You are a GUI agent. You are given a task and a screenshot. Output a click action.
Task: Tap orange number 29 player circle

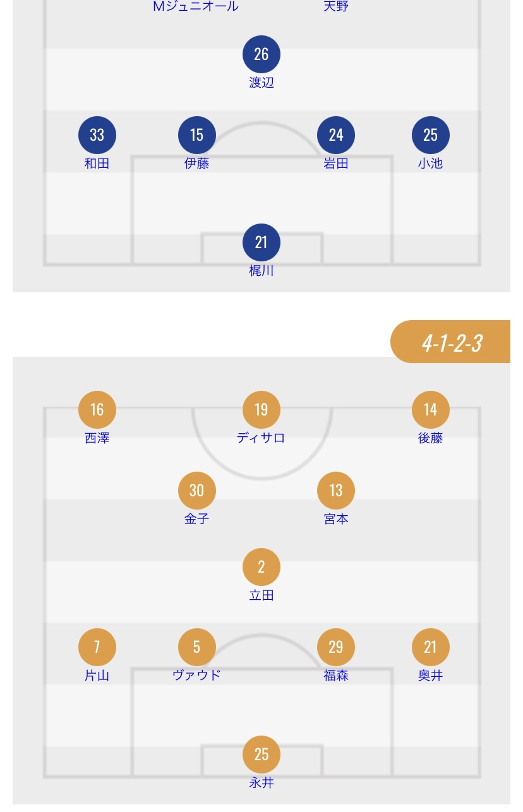click(336, 647)
